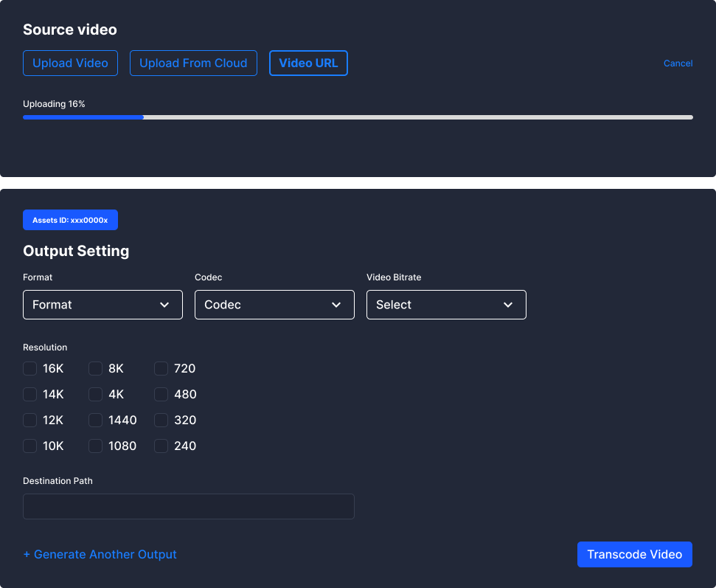Enable the 1440 resolution checkbox
Viewport: 716px width, 588px height.
coord(96,421)
